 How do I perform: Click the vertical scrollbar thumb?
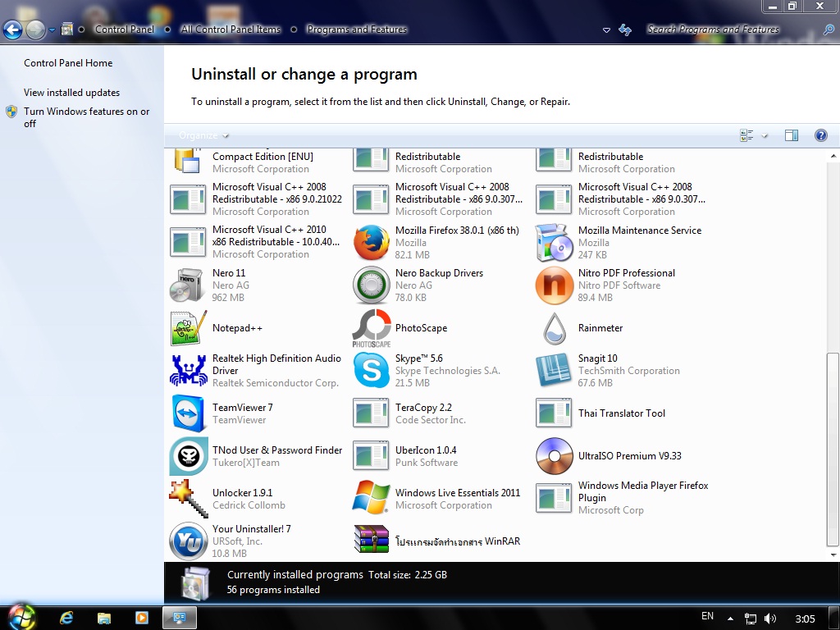[x=833, y=449]
